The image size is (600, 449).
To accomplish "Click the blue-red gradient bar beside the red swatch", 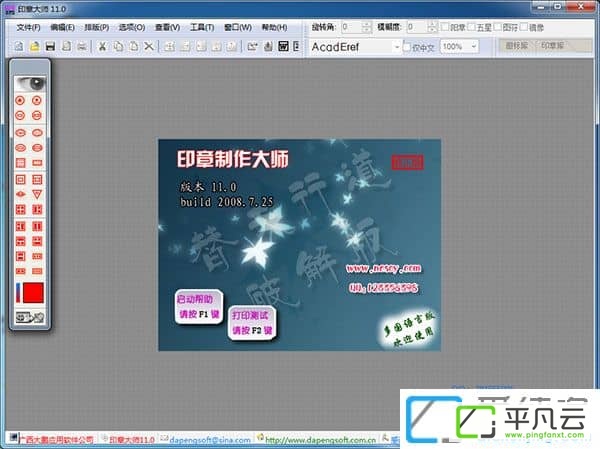I will click(x=18, y=293).
